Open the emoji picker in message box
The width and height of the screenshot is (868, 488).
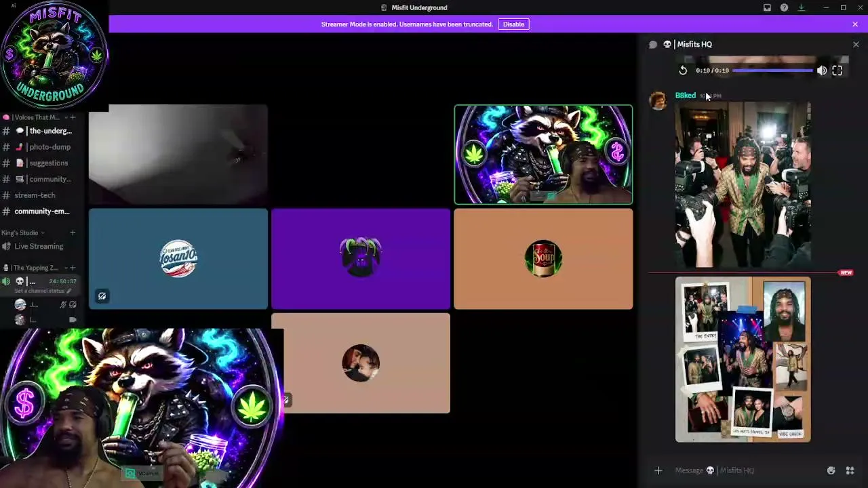tap(831, 470)
